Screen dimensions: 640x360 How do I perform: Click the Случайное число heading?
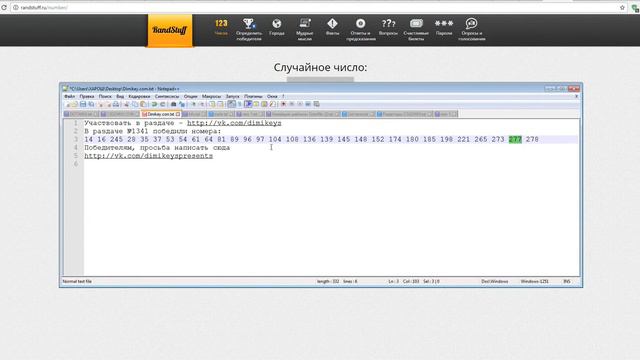320,67
